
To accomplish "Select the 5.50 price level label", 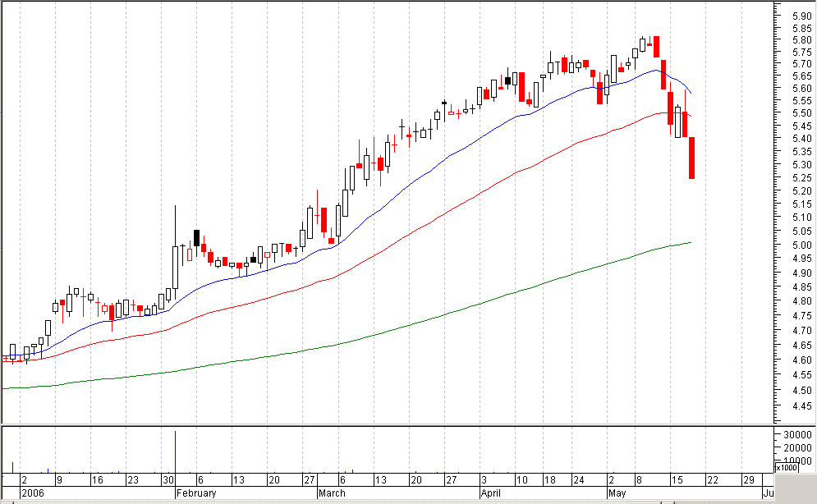I will point(802,113).
